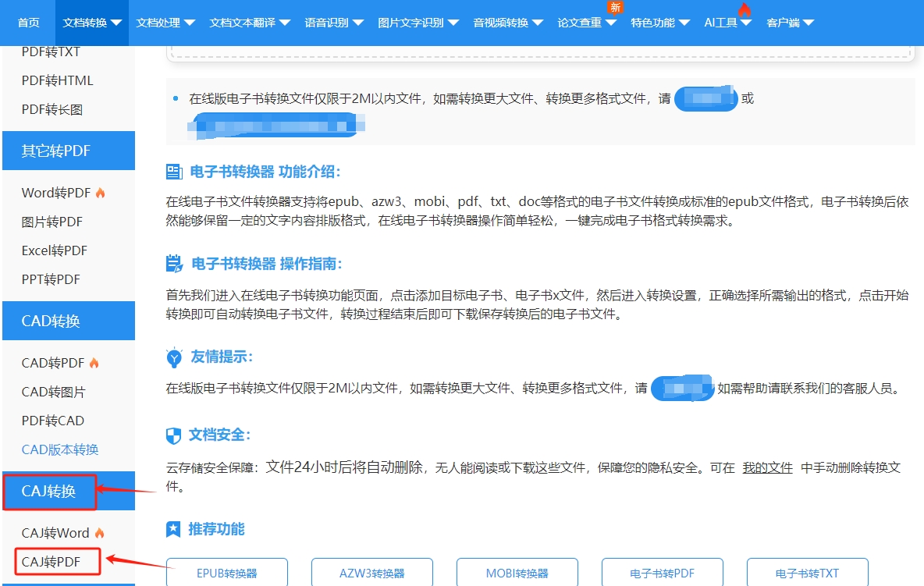Select CAD版本转换 in sidebar
This screenshot has width=924, height=586.
click(x=60, y=449)
